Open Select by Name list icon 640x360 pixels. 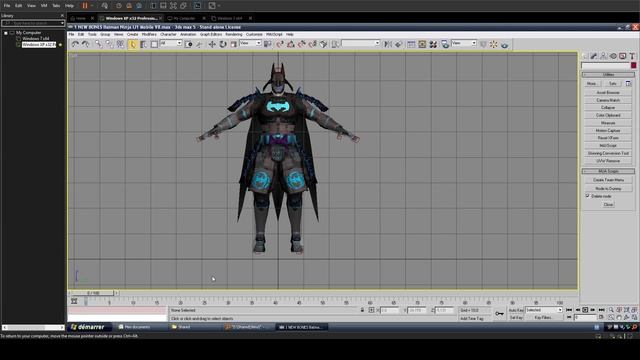coord(143,44)
